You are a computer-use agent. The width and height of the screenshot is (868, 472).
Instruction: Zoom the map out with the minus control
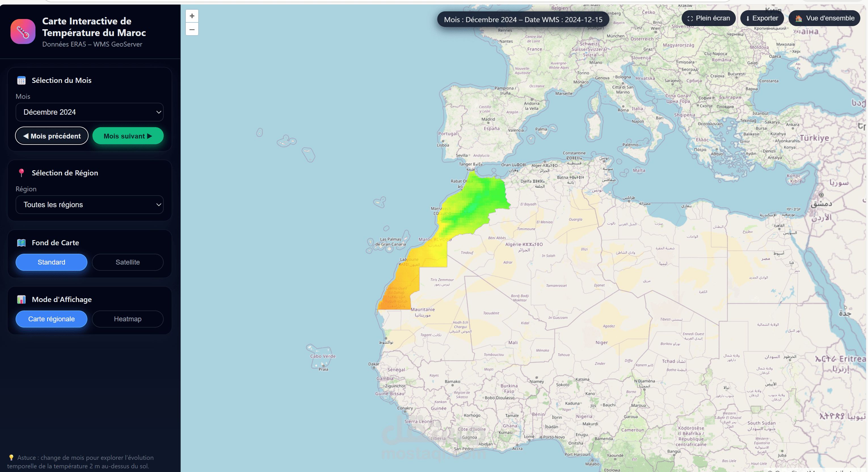[x=192, y=29]
